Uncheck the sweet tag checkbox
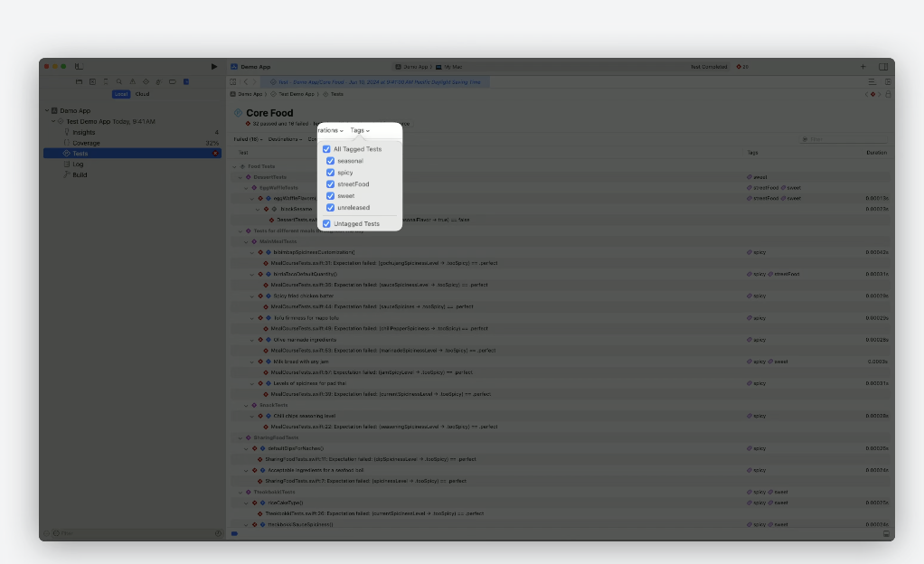This screenshot has width=924, height=564. pyautogui.click(x=331, y=195)
